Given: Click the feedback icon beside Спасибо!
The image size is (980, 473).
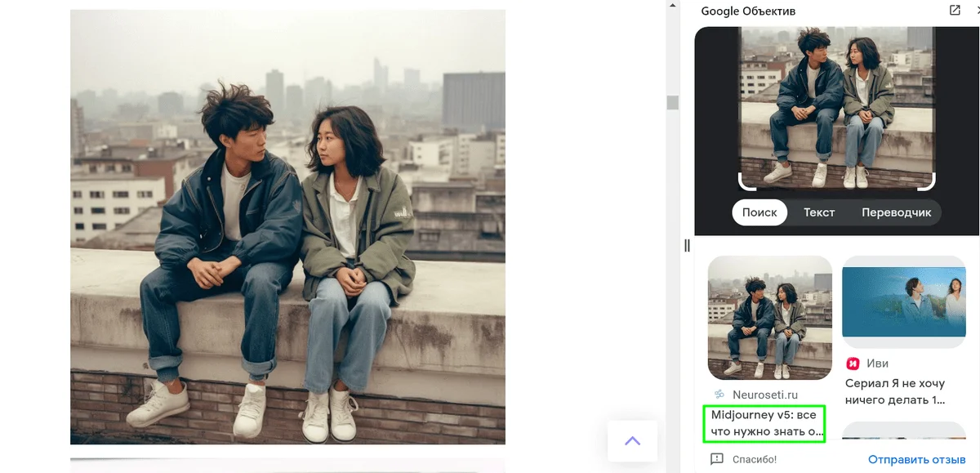Looking at the screenshot, I should tap(717, 459).
